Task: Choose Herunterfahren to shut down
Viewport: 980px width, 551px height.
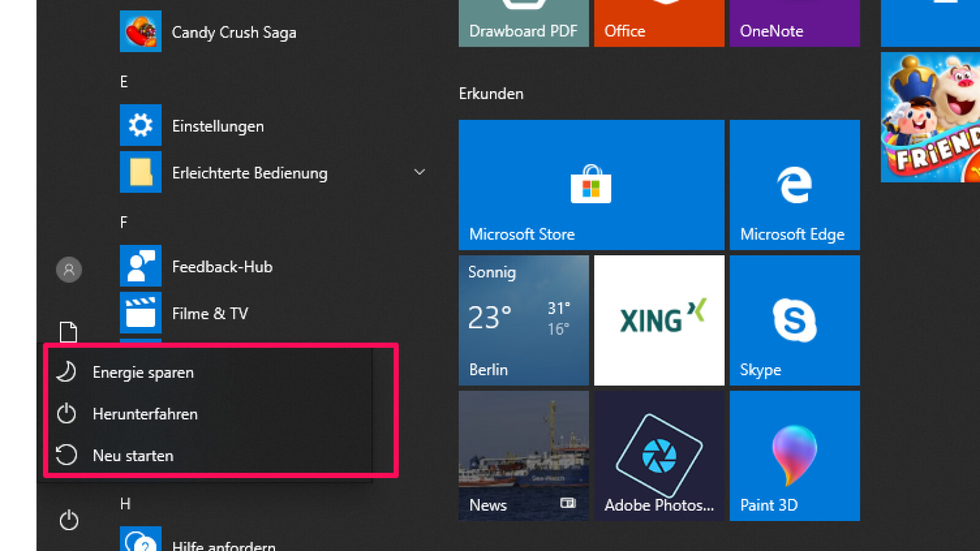Action: [x=145, y=414]
